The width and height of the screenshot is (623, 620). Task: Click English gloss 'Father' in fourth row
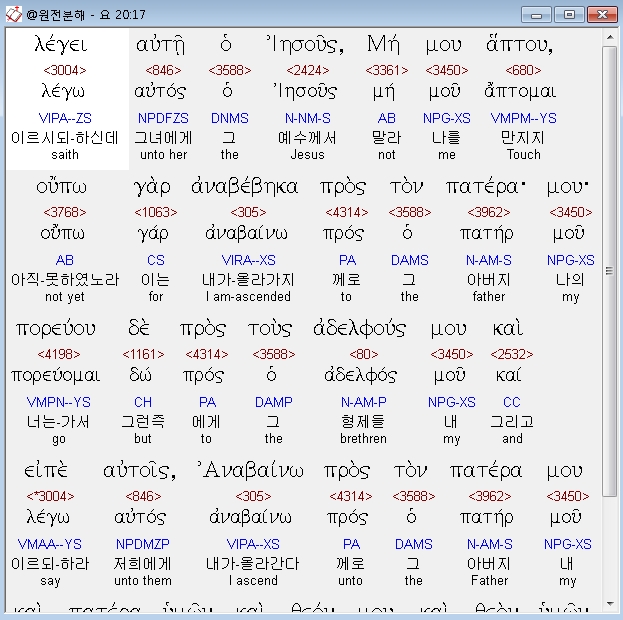(490, 581)
